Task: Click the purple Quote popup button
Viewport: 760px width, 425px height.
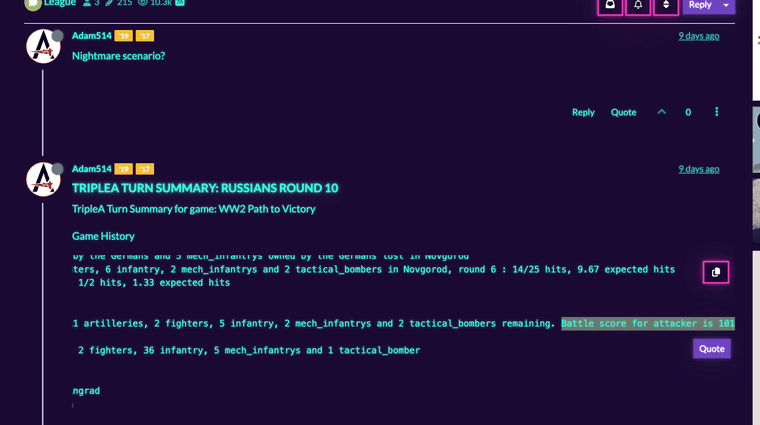Action: 712,349
